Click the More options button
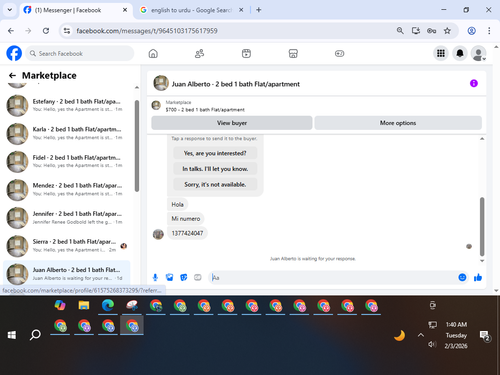The image size is (500, 375). [x=398, y=123]
